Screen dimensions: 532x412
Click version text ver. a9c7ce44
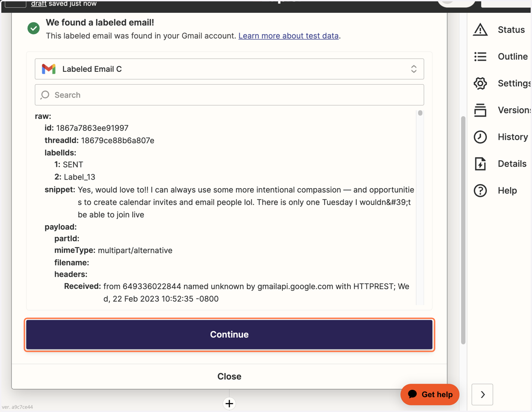(17, 407)
